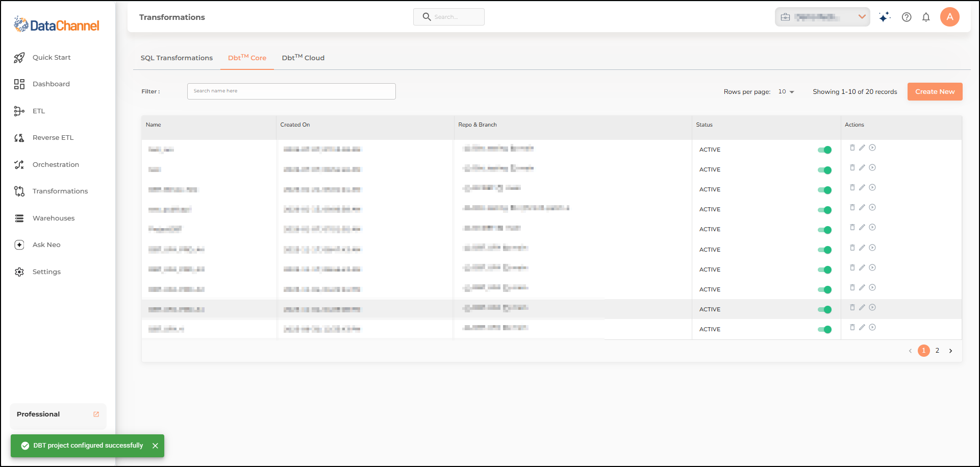This screenshot has height=467, width=980.
Task: Open the user avatar menu
Action: point(950,17)
